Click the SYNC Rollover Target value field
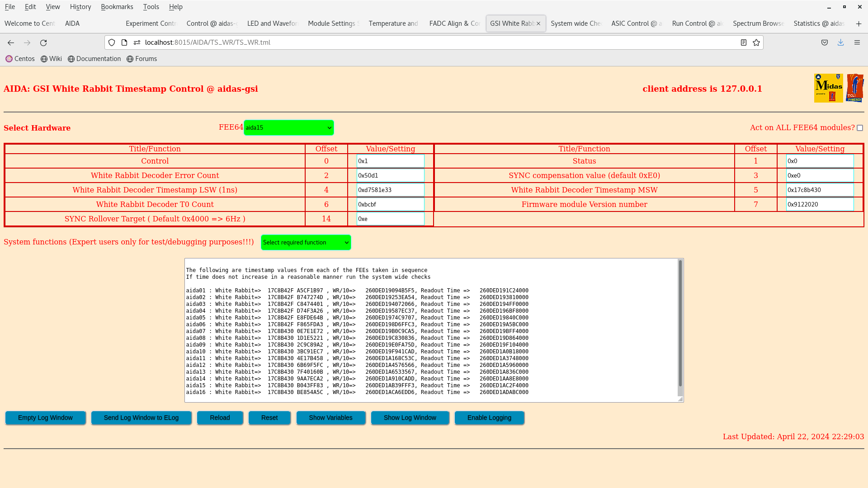868x488 pixels. coord(390,219)
